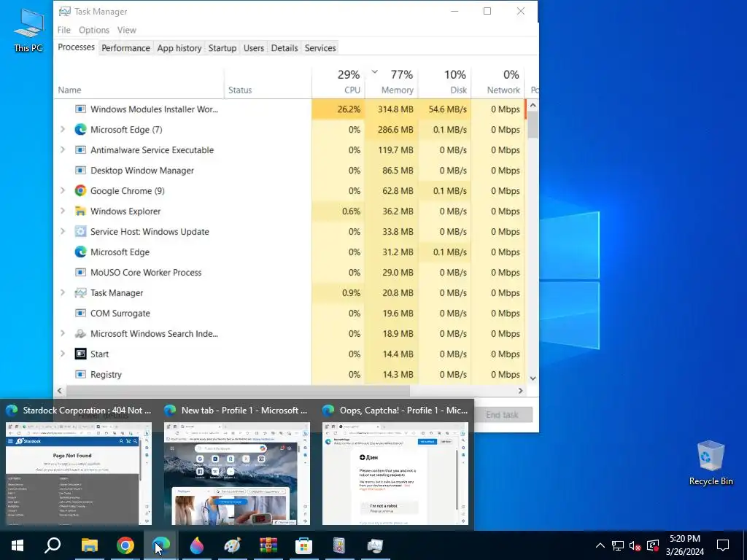Switch to the Startup tab
Viewport: 747px width, 560px height.
pos(222,48)
